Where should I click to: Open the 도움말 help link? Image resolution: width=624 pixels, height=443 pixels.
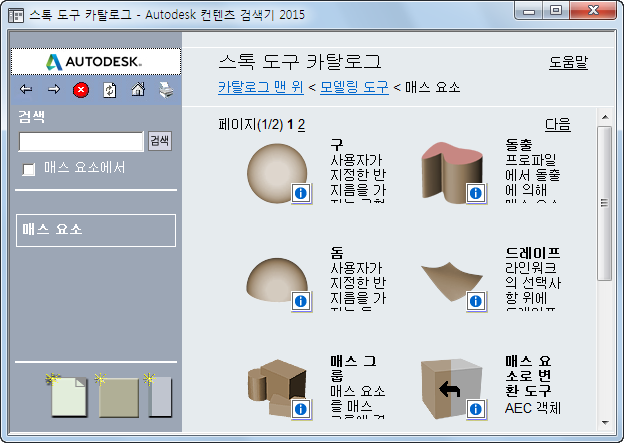(568, 62)
